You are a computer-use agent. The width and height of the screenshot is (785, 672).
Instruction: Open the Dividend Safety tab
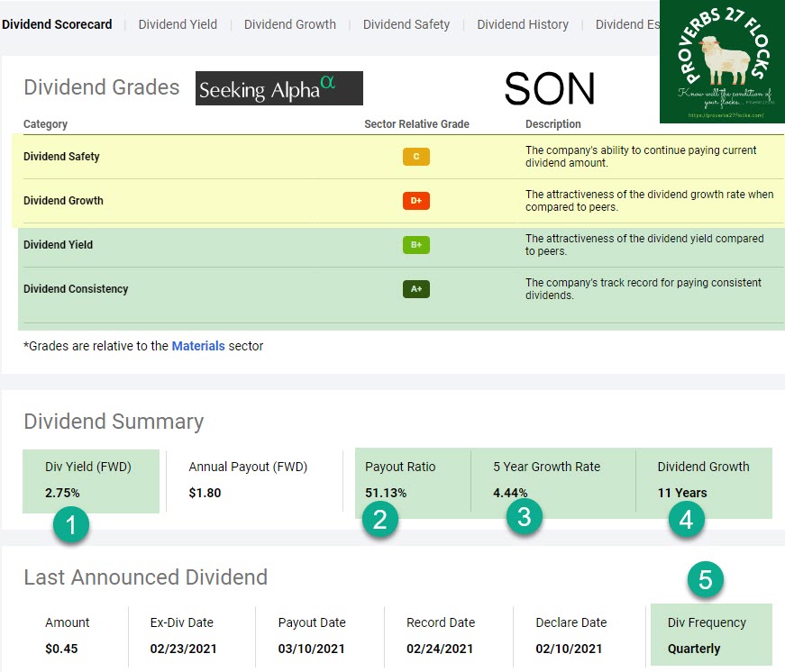click(406, 24)
